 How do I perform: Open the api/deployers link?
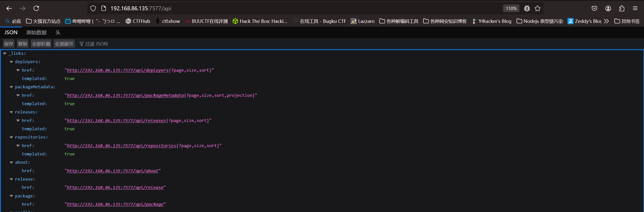click(118, 70)
